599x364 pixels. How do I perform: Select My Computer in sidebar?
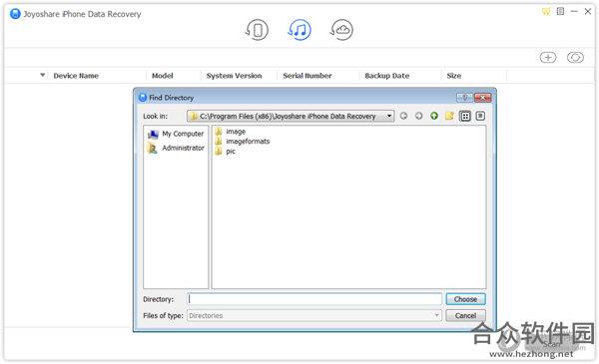coord(176,134)
